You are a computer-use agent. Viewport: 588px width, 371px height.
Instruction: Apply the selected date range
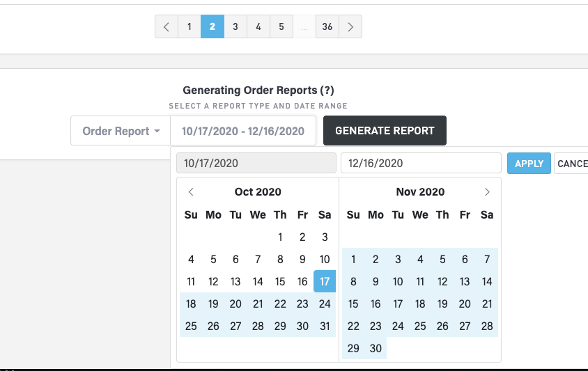529,164
